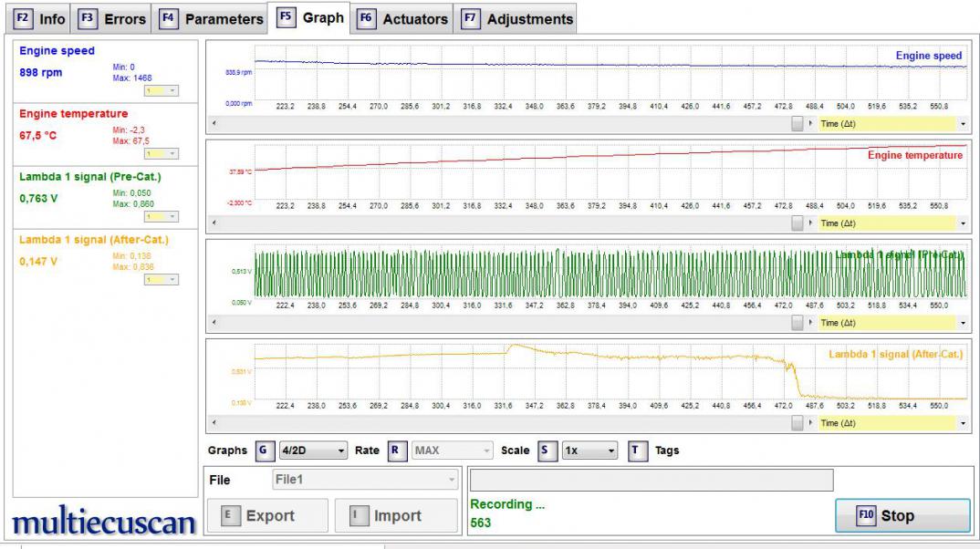Open the Scale dropdown set to 1x

pos(589,451)
